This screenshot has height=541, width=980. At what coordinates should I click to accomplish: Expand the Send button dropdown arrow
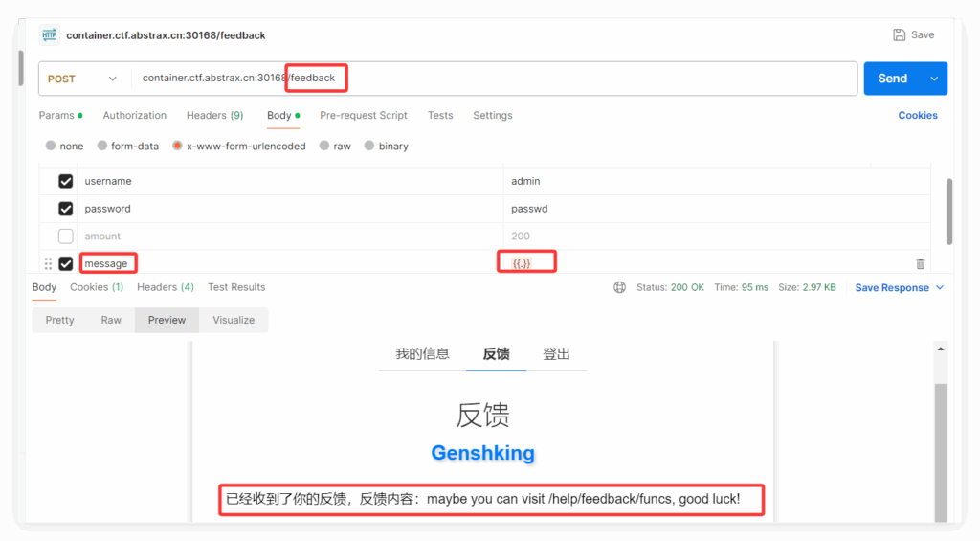point(934,79)
